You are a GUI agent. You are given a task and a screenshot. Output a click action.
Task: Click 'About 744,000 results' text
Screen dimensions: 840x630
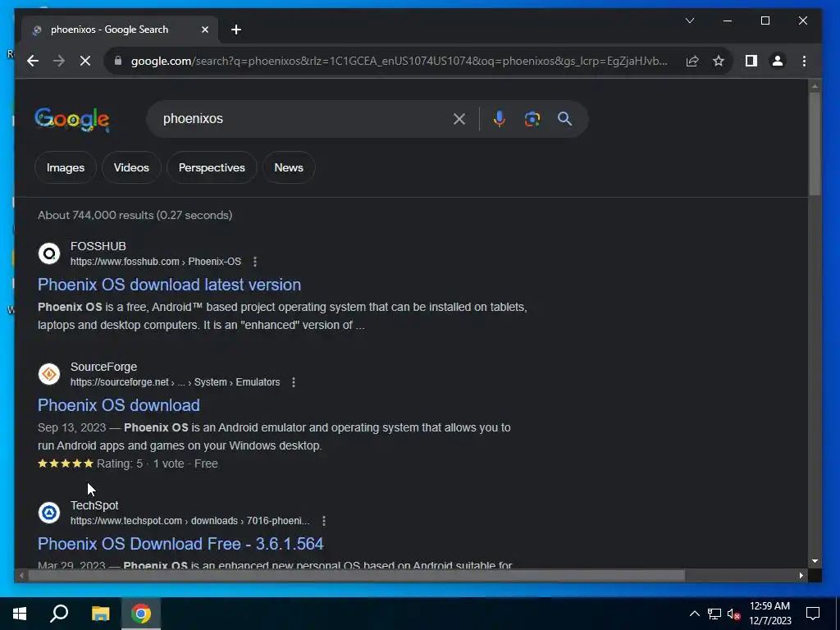point(95,216)
